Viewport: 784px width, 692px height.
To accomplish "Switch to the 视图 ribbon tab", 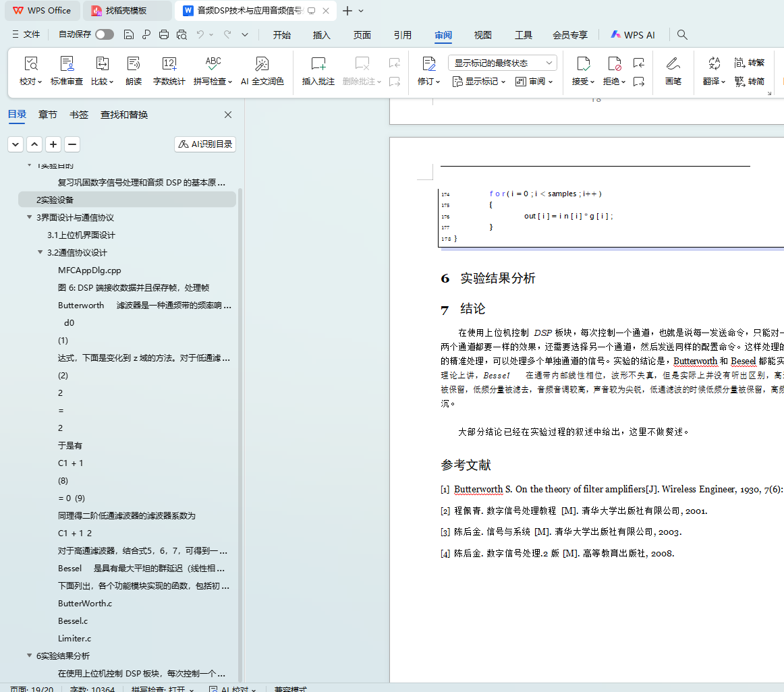I will (483, 35).
